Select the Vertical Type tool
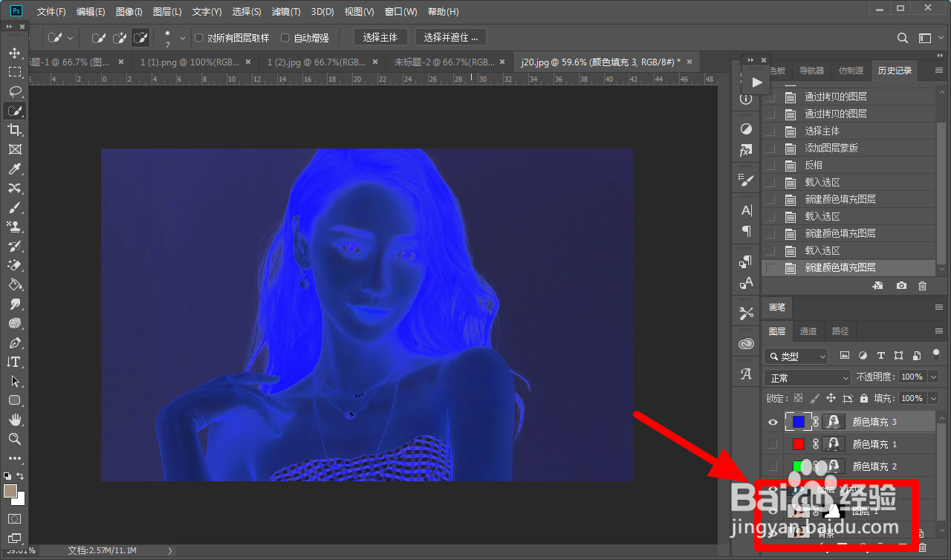This screenshot has height=560, width=951. pos(14,362)
